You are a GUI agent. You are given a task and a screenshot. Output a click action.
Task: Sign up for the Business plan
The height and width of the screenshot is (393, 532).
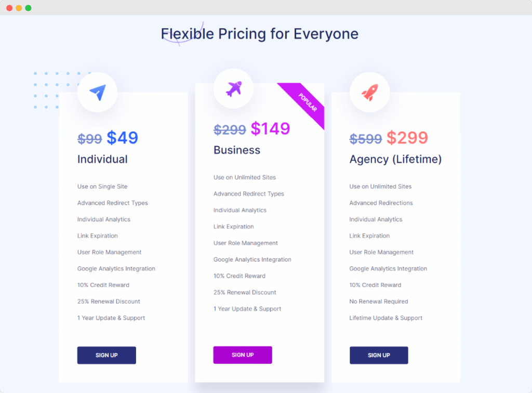(243, 355)
